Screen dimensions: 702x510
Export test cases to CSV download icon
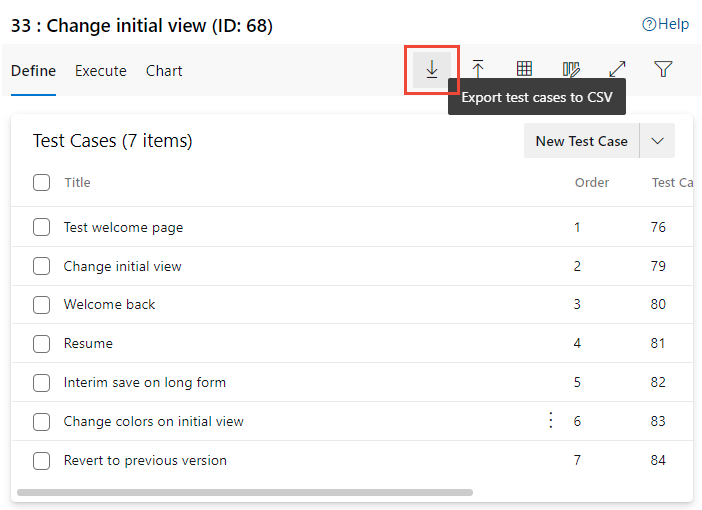point(432,70)
